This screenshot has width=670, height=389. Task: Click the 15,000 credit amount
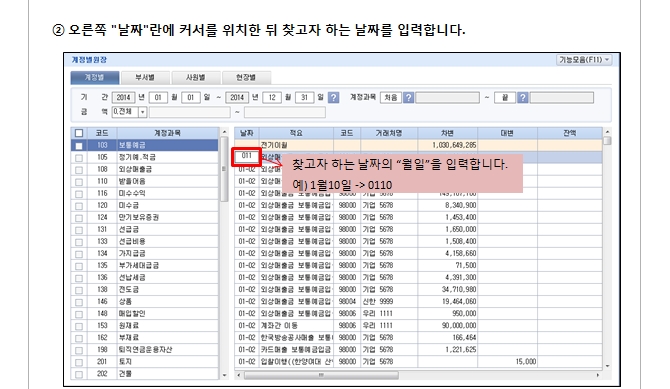point(526,362)
